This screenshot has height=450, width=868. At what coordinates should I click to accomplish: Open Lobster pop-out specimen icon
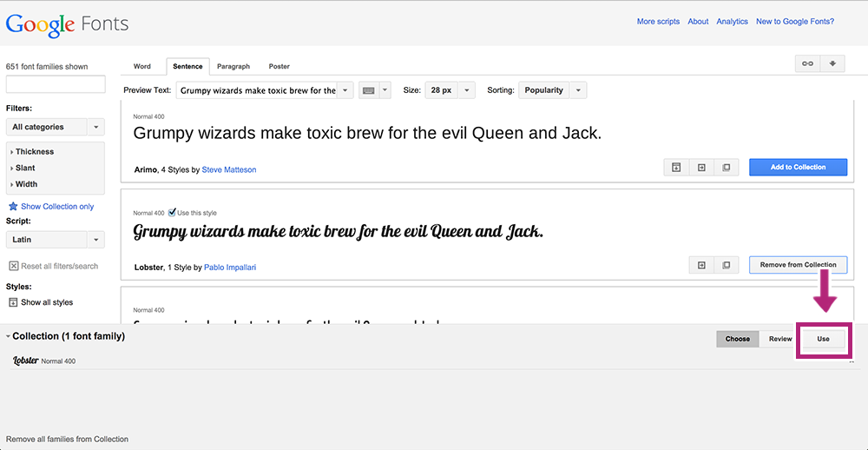[x=727, y=265]
